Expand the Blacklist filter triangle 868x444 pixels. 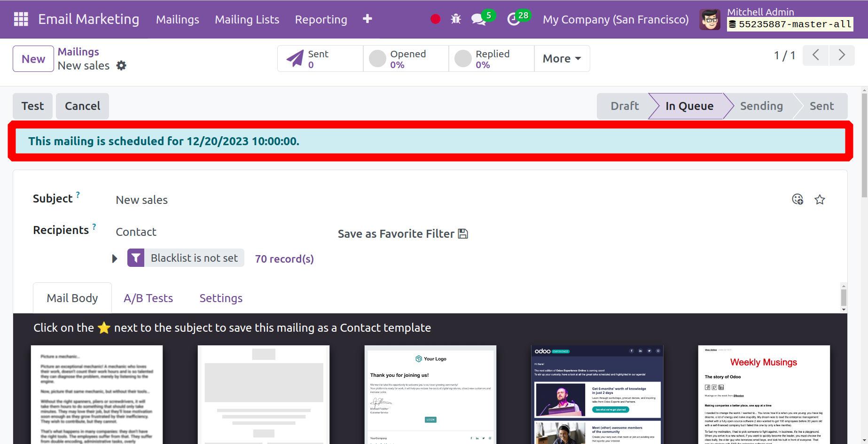click(x=115, y=258)
